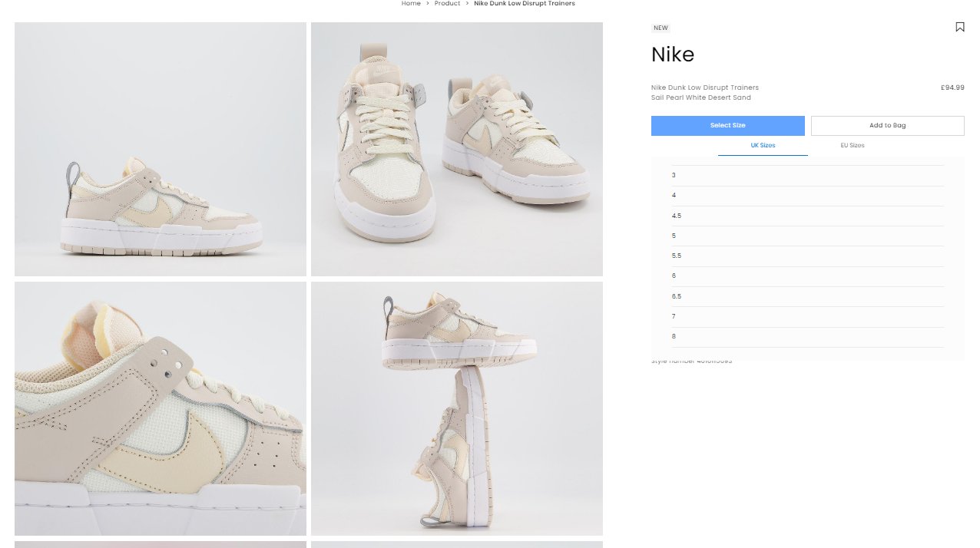Image resolution: width=980 pixels, height=548 pixels.
Task: Choose size 8 from the list
Action: pos(808,337)
